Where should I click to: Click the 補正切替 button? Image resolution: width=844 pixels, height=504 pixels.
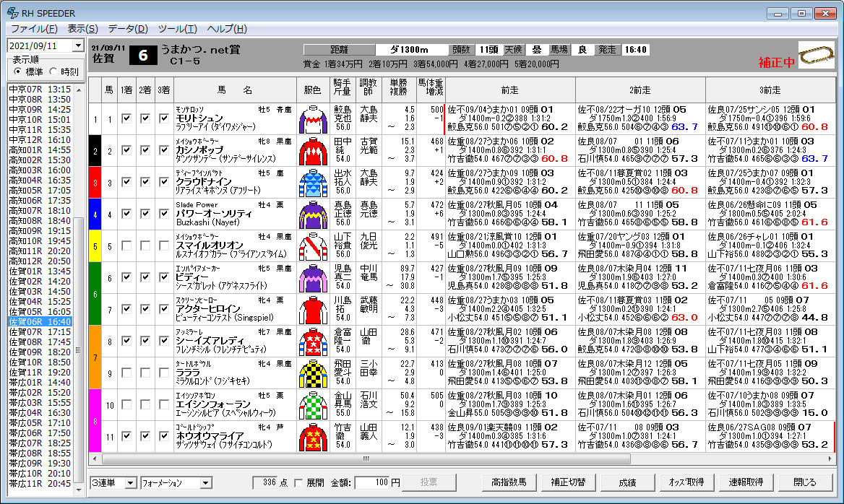pos(568,482)
